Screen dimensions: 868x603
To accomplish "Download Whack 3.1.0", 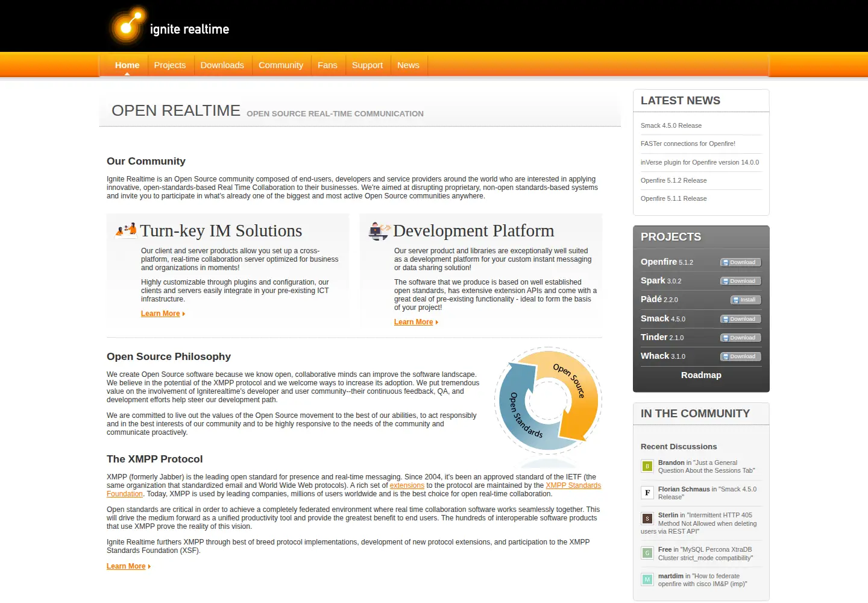I will point(741,356).
